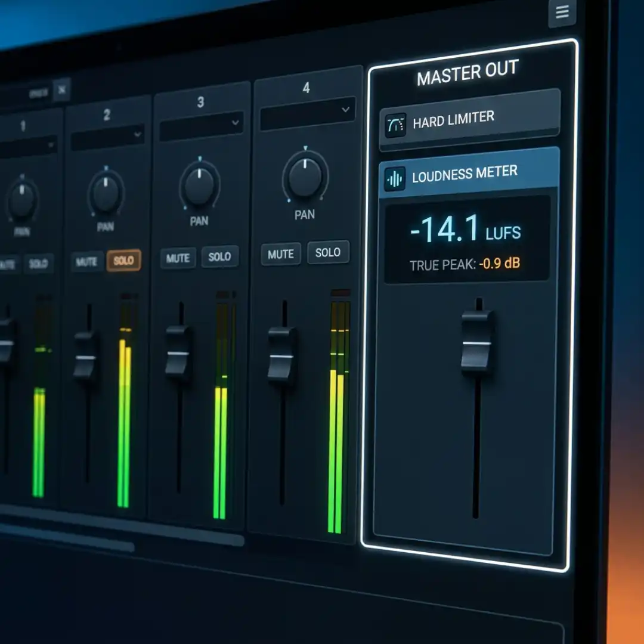Select the LOUDNESS METER plugin slot
644x644 pixels.
click(469, 174)
